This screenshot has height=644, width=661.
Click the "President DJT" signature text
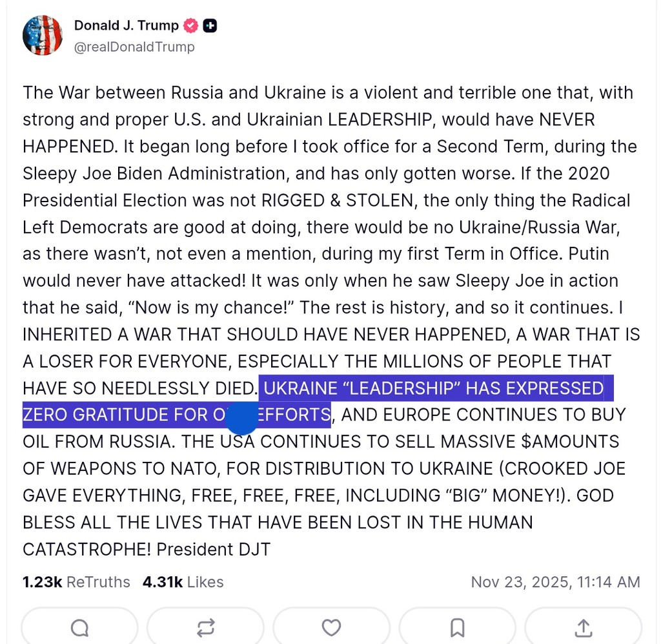click(x=214, y=550)
